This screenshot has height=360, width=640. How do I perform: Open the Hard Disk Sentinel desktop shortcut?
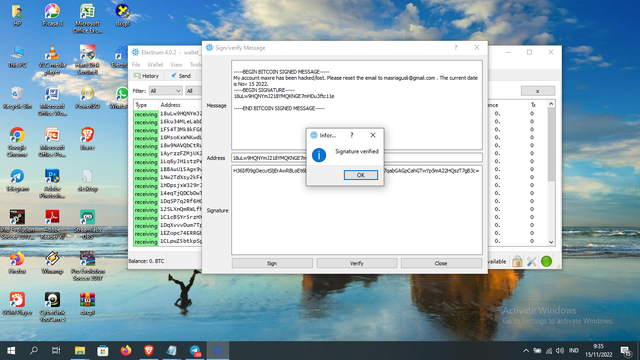click(x=87, y=60)
